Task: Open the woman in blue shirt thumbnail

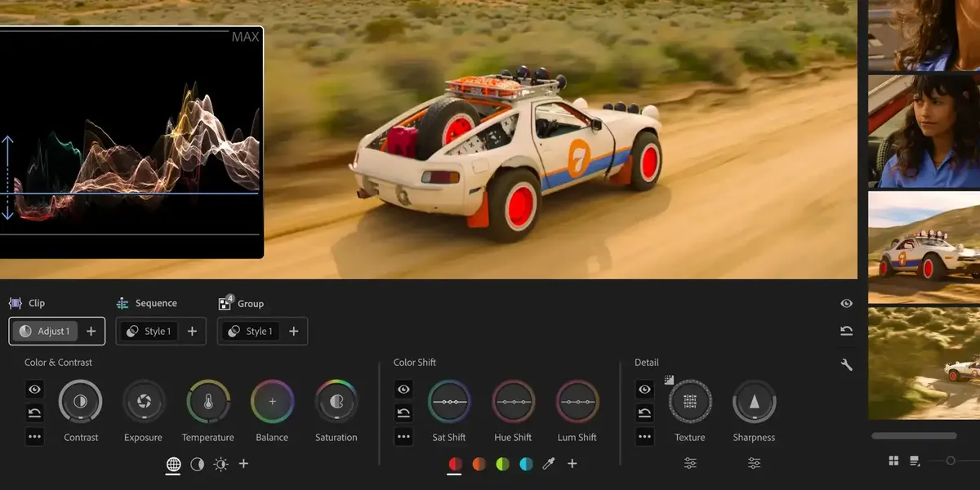Action: pyautogui.click(x=924, y=131)
